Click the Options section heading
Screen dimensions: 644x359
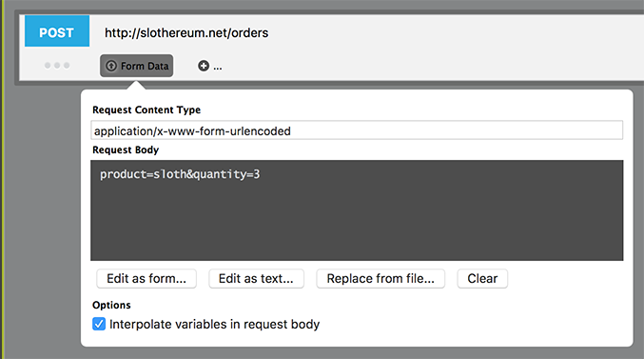tap(111, 305)
